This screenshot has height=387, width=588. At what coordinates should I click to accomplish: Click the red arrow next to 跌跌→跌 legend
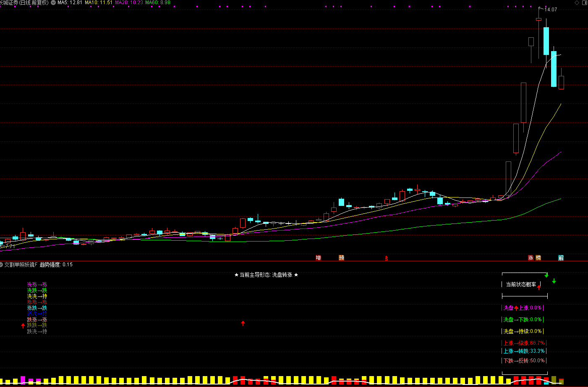click(x=23, y=326)
